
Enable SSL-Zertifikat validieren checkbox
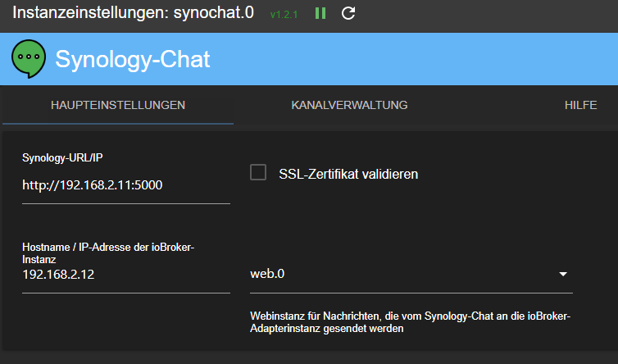259,173
